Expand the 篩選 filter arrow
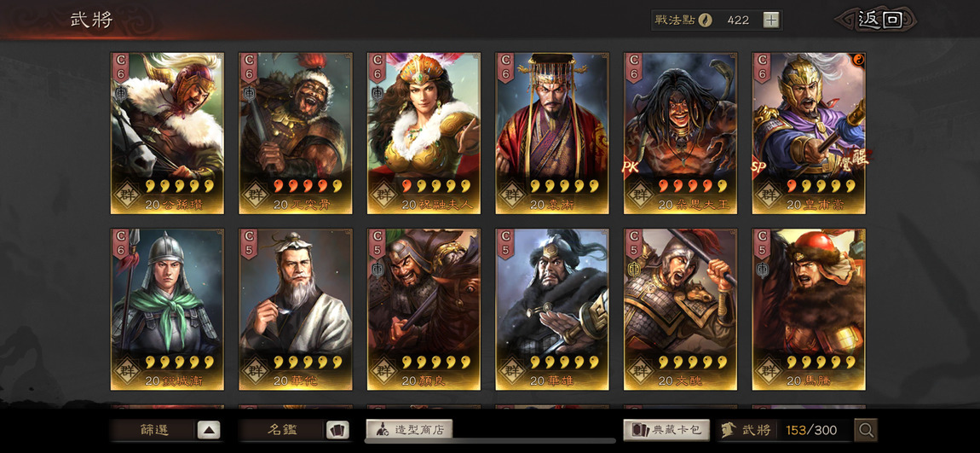The height and width of the screenshot is (453, 980). tap(209, 430)
